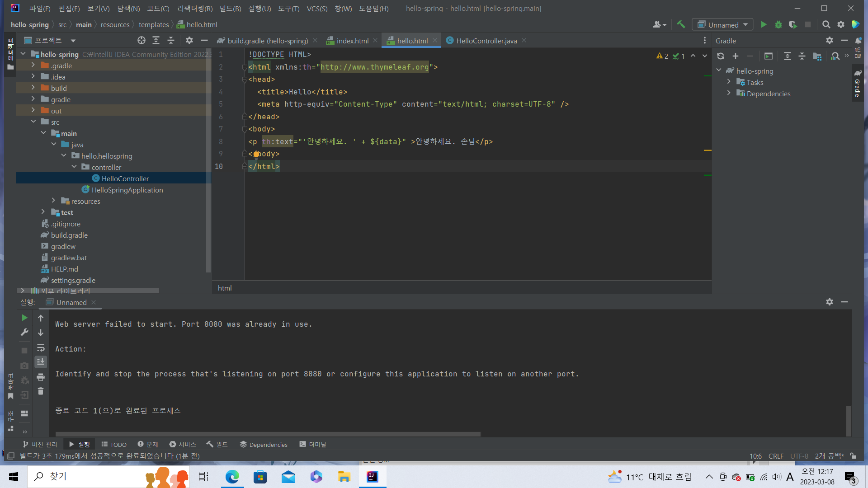Click line 8 paragraph code text

tap(370, 141)
